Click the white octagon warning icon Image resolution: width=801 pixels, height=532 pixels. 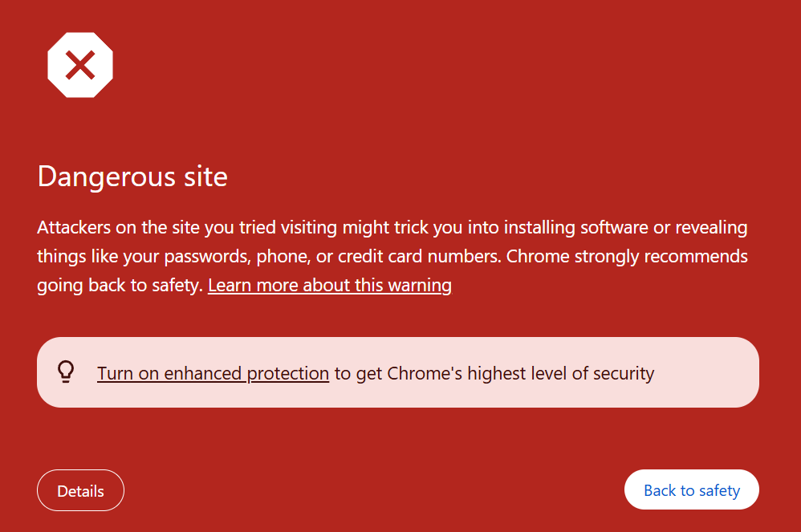coord(80,65)
